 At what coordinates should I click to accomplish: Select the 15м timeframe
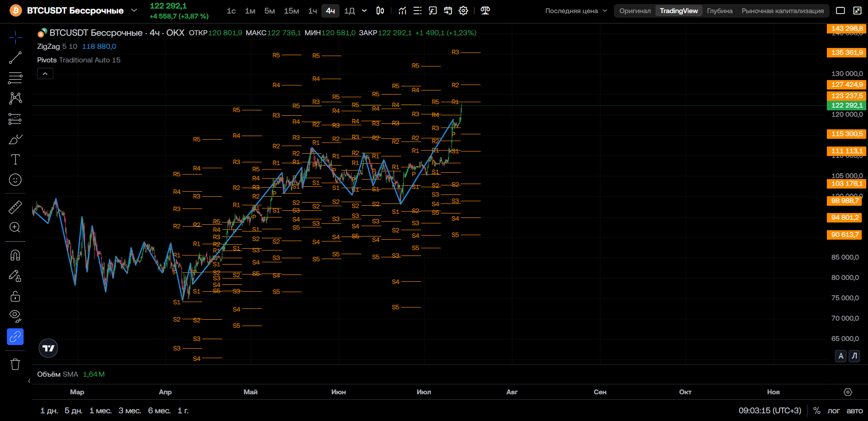292,10
